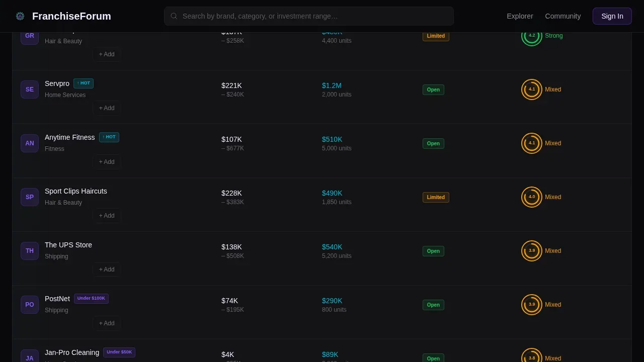Click PostNet's 3.9 rating ring
Screen dimensions: 644x362
click(532, 305)
